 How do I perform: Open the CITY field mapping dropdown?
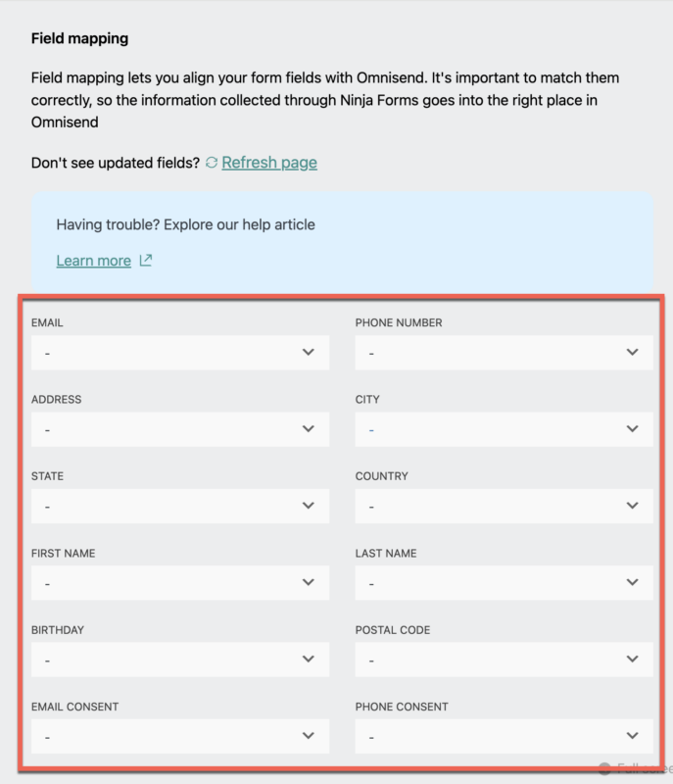point(504,428)
